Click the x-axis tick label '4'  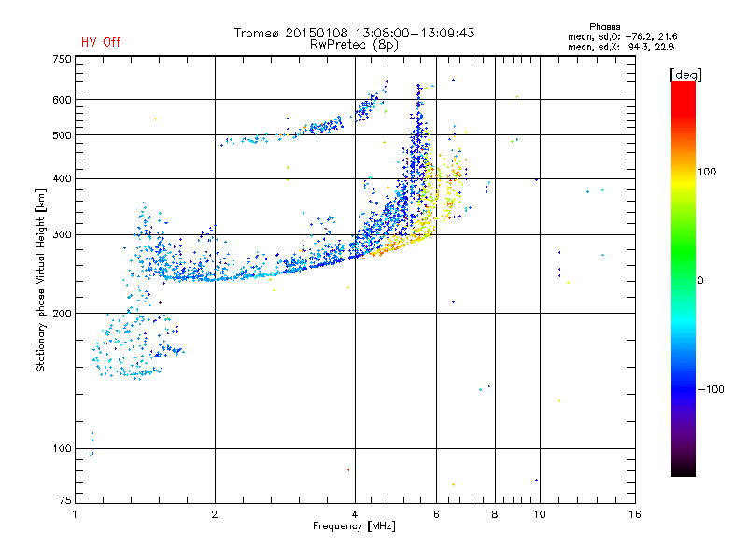coord(355,514)
